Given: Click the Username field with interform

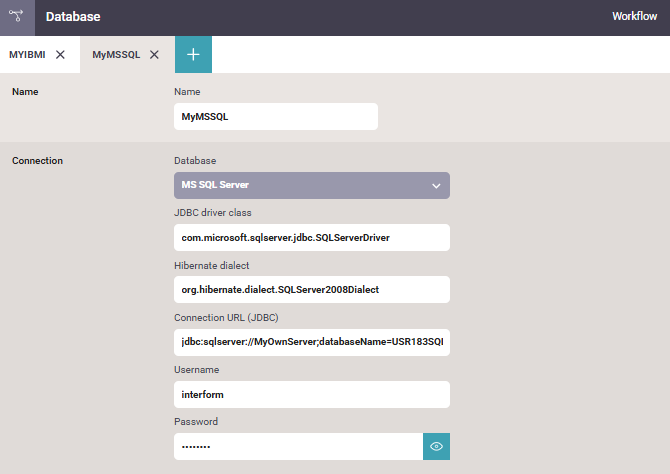Looking at the screenshot, I should click(311, 394).
